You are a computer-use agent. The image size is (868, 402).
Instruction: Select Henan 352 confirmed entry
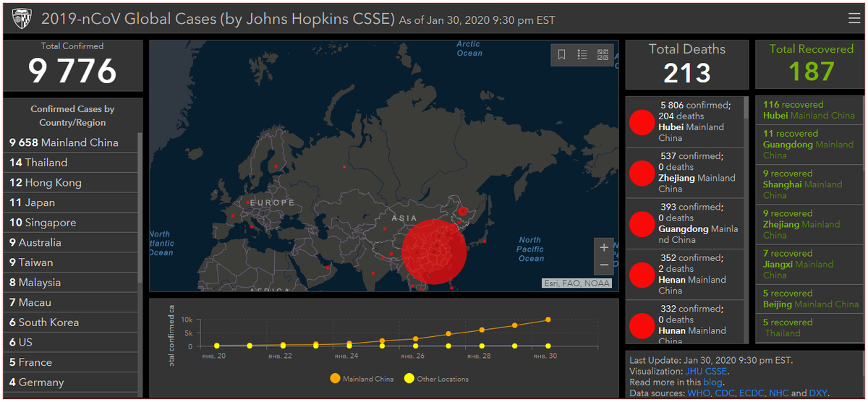pos(684,275)
